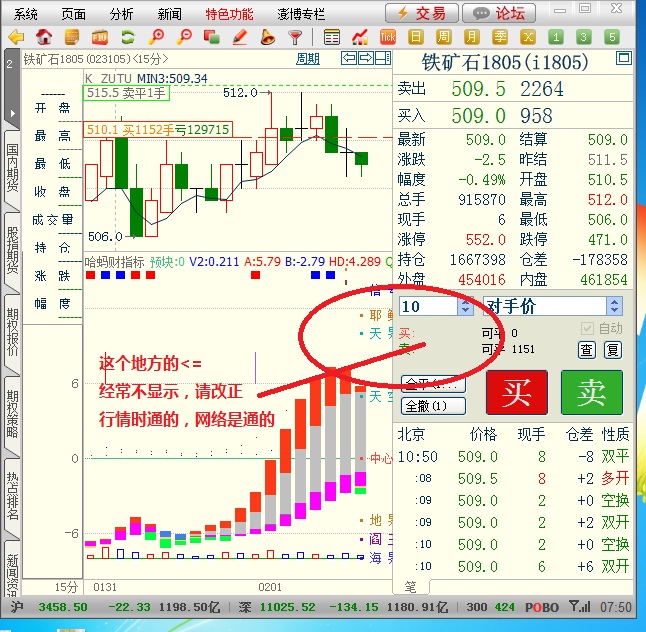Toggle the 自动 checkbox
The height and width of the screenshot is (632, 646).
(x=587, y=329)
